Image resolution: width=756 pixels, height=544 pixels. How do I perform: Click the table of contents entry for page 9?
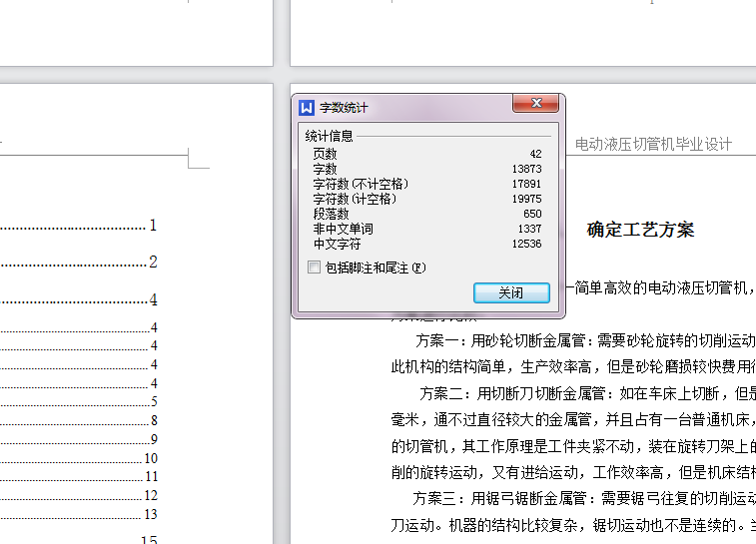[x=79, y=439]
